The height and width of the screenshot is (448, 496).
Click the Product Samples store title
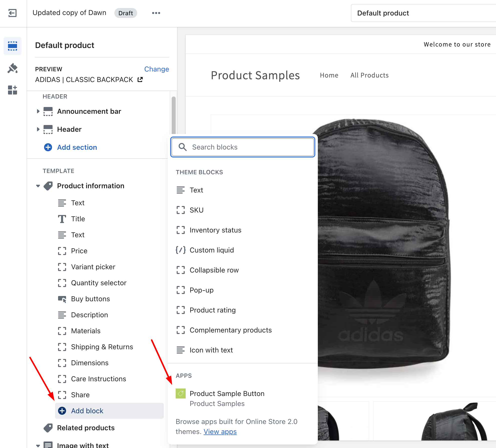255,75
